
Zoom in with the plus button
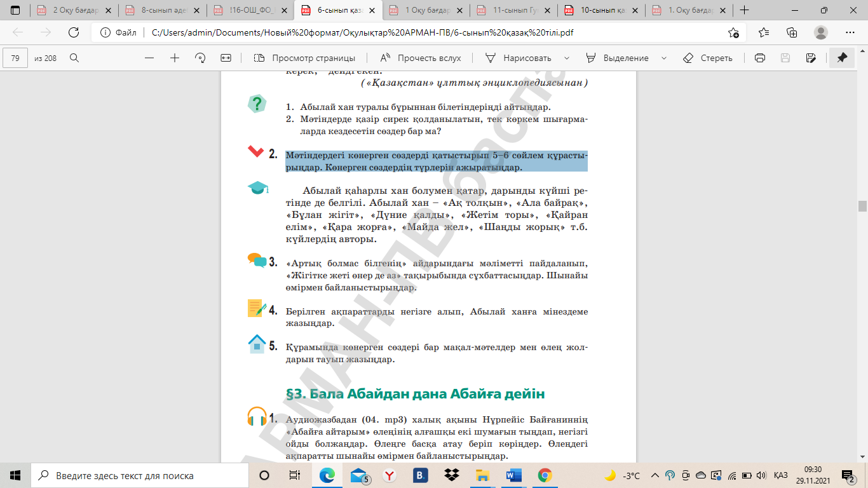click(x=175, y=58)
